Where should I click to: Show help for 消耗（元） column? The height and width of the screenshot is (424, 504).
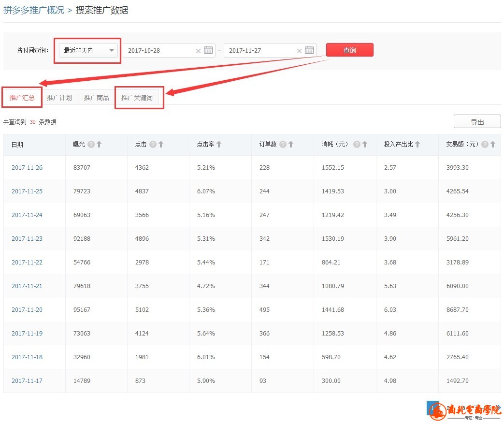coord(357,145)
